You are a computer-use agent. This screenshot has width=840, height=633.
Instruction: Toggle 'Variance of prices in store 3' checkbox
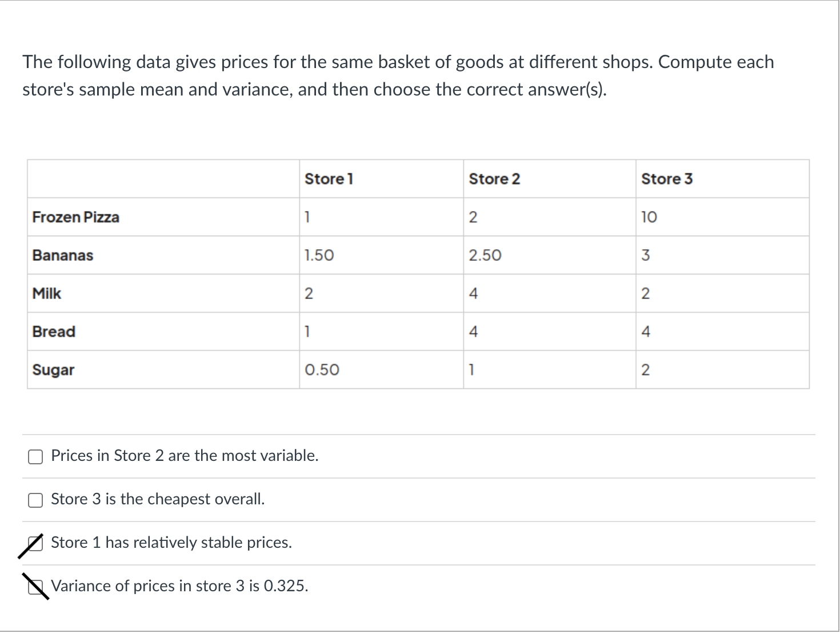coord(35,587)
